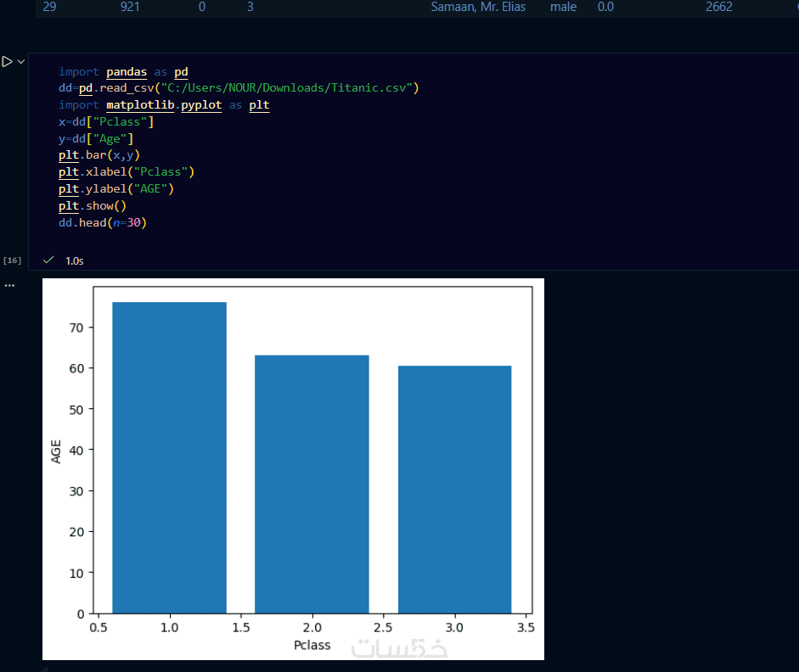The height and width of the screenshot is (672, 799).
Task: Run the code cell with play icon
Action: click(7, 62)
